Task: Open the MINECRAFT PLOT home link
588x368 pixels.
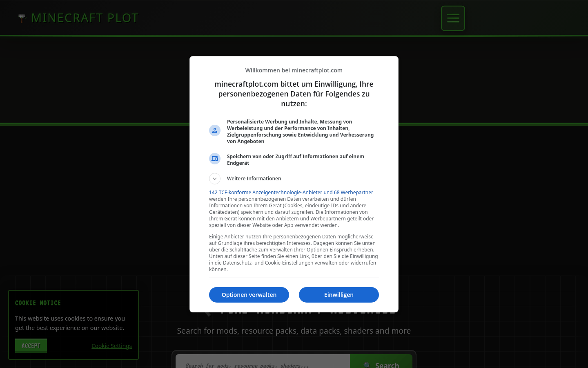Action: [78, 18]
